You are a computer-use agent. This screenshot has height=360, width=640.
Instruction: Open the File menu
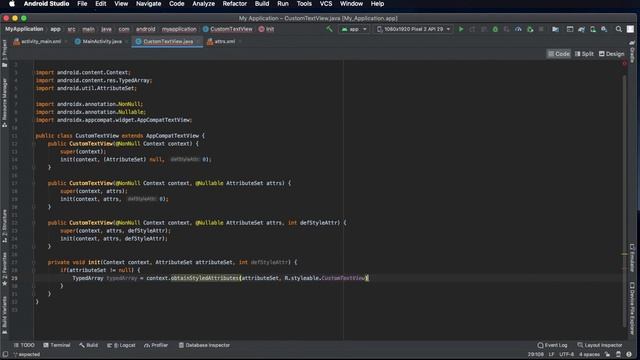(82, 4)
